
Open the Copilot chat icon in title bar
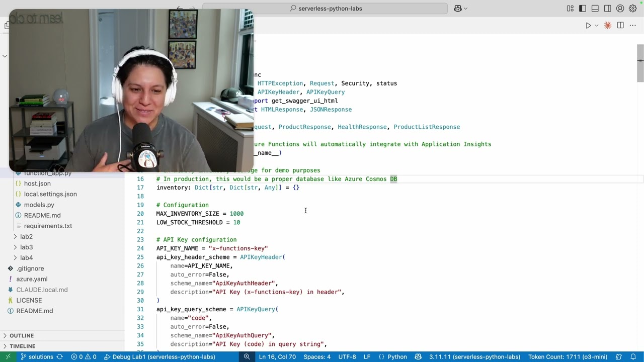click(x=458, y=9)
